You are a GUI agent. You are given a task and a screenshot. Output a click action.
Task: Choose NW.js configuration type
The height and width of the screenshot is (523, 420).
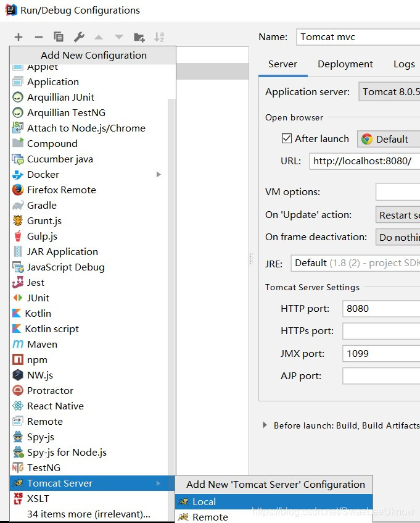[89, 375]
